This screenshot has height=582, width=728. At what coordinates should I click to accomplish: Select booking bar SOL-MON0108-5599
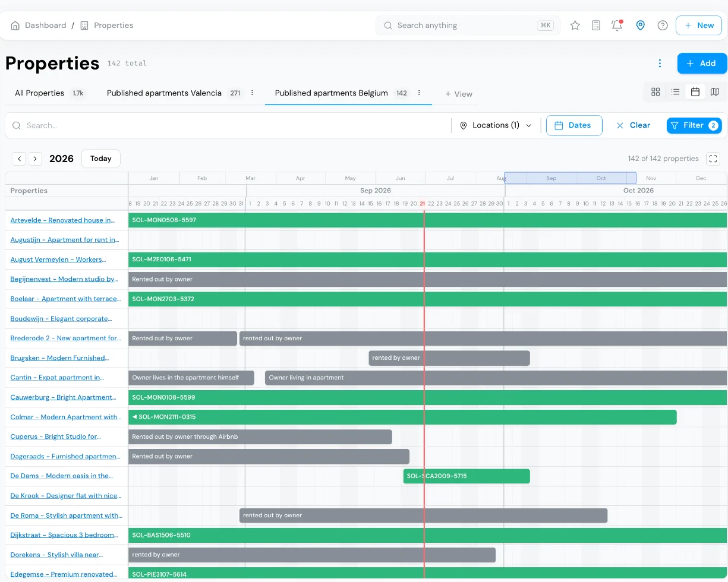tap(427, 397)
